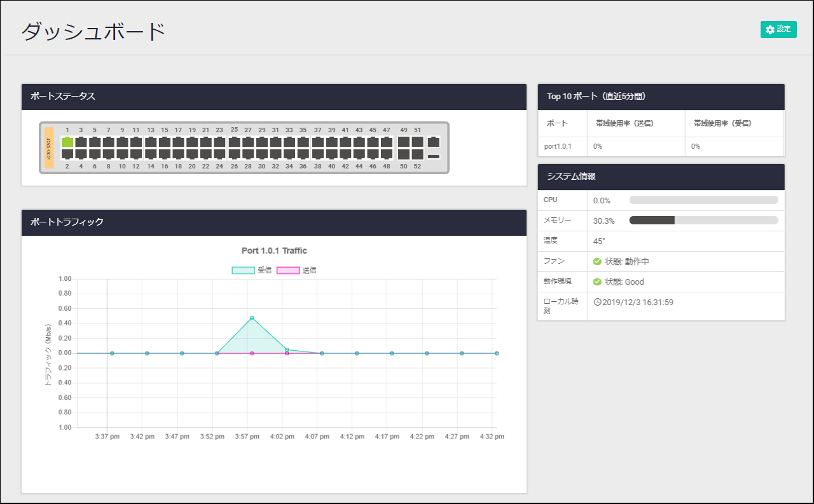Click the console port icon at right end
814x504 pixels.
click(x=434, y=142)
